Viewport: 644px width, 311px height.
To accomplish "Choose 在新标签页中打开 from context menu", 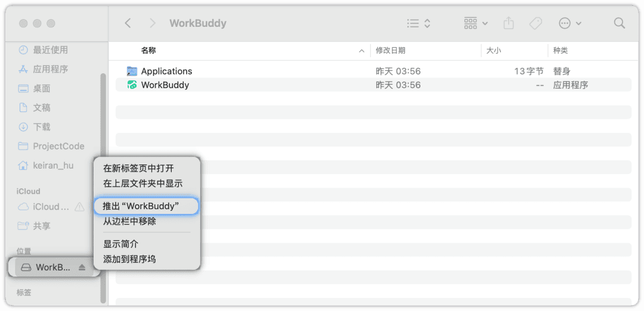I will pyautogui.click(x=138, y=168).
